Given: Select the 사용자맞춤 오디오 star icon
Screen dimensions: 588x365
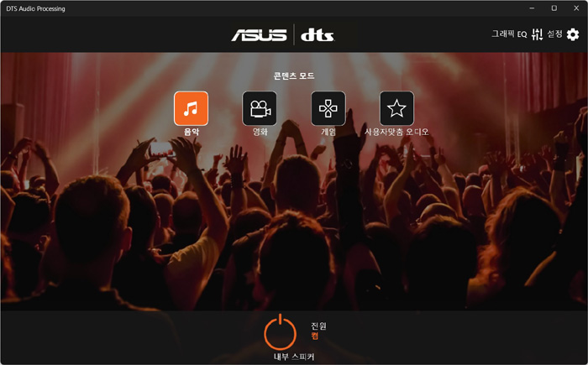Looking at the screenshot, I should (396, 108).
